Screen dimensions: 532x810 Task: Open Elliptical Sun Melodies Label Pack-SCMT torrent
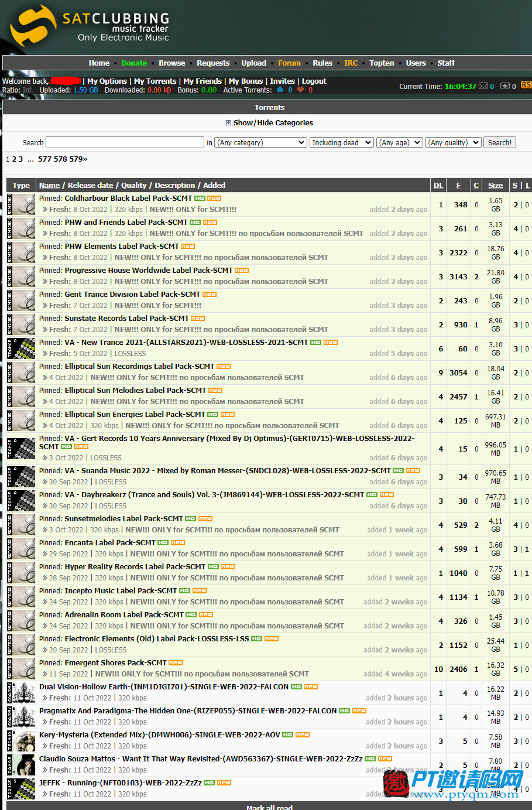tap(135, 391)
